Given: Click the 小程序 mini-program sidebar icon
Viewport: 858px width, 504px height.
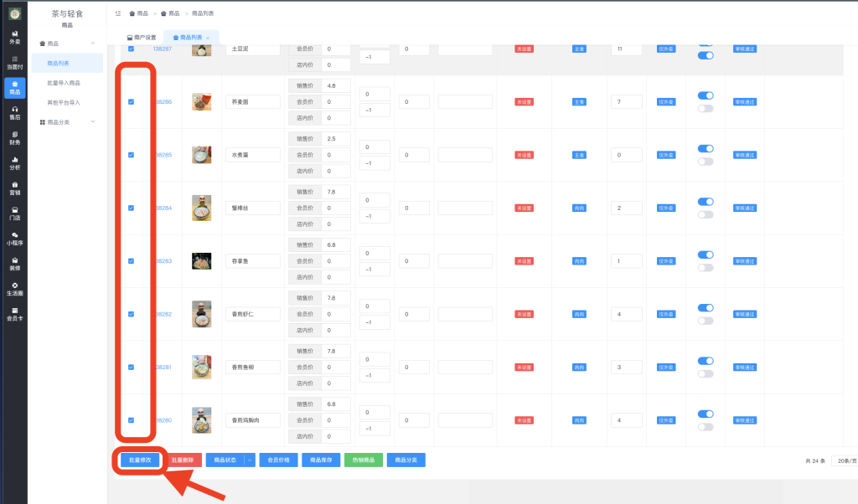Looking at the screenshot, I should [14, 239].
